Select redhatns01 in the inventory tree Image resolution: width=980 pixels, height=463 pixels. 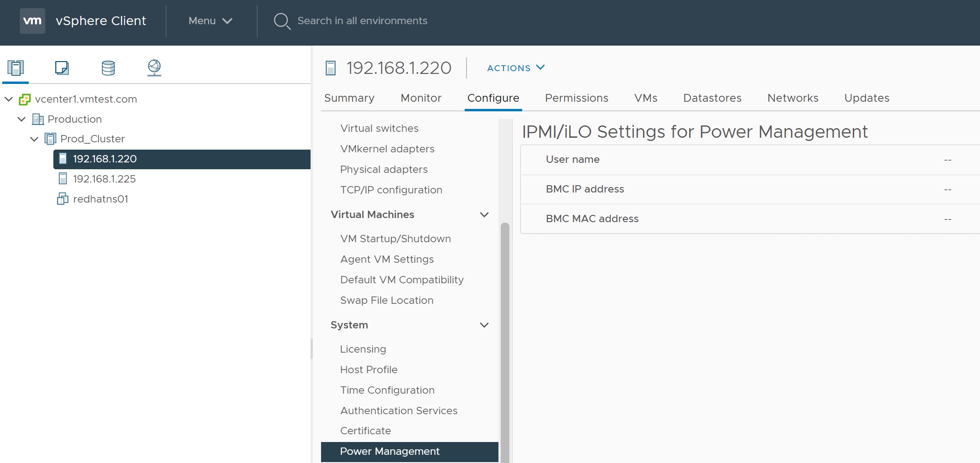101,199
